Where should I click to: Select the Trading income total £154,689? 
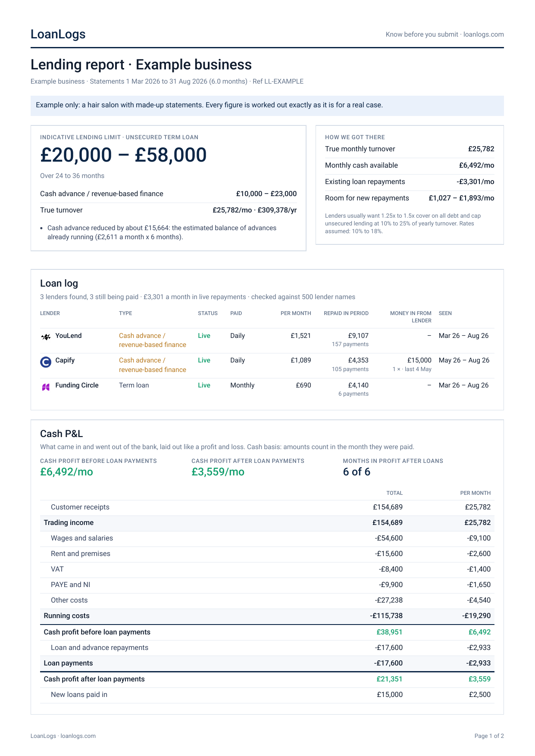pyautogui.click(x=388, y=523)
